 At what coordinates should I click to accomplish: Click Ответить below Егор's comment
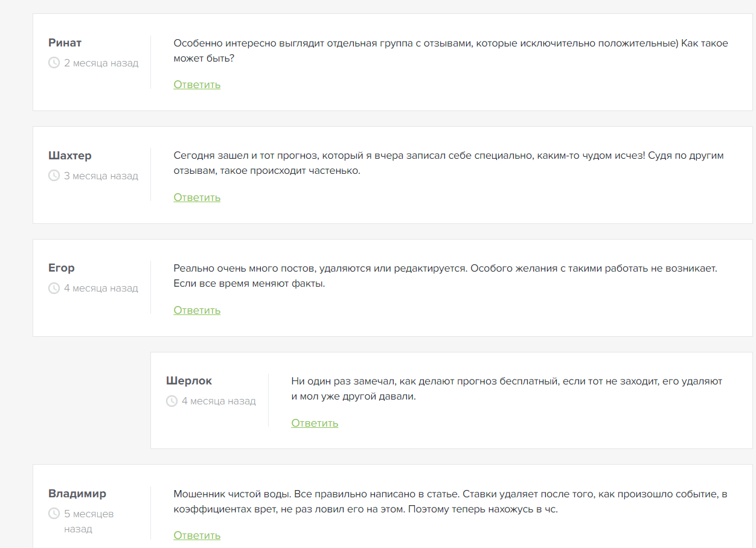coord(197,310)
